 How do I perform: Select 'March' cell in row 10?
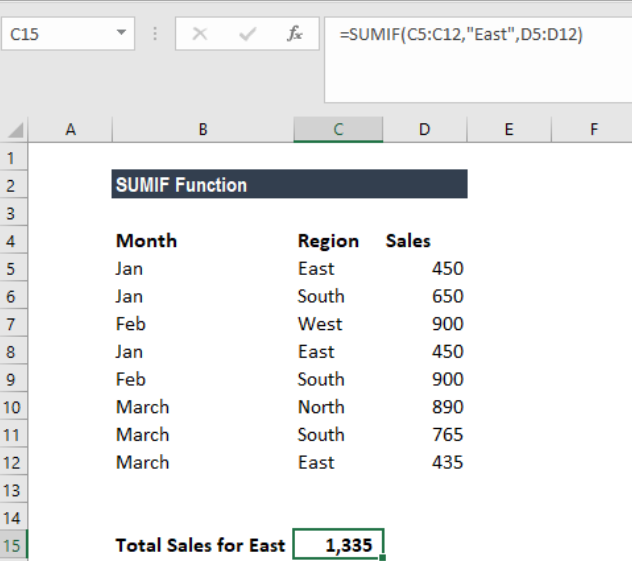[x=203, y=407]
